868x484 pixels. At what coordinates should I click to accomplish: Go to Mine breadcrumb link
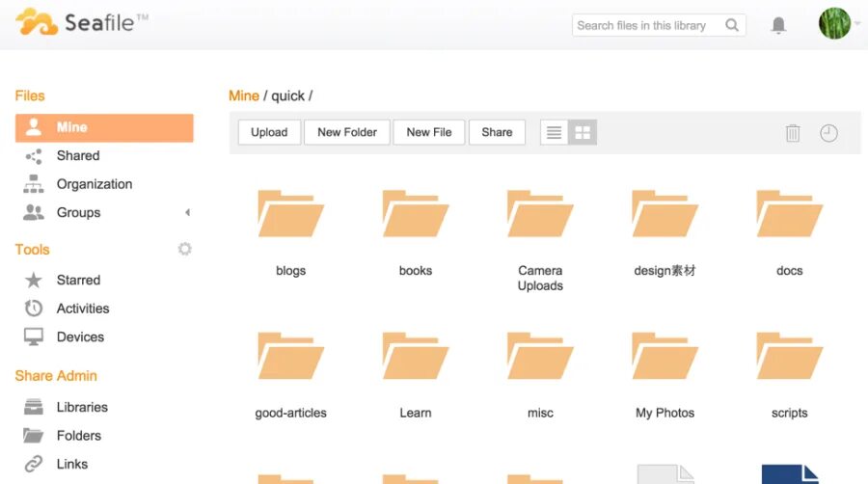[244, 95]
